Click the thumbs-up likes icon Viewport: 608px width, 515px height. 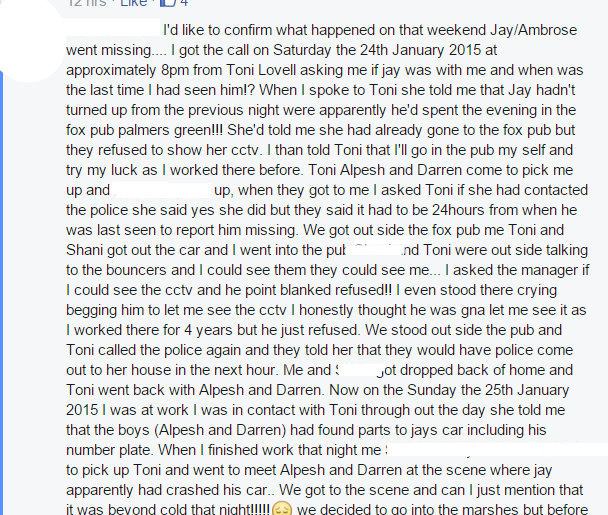166,4
